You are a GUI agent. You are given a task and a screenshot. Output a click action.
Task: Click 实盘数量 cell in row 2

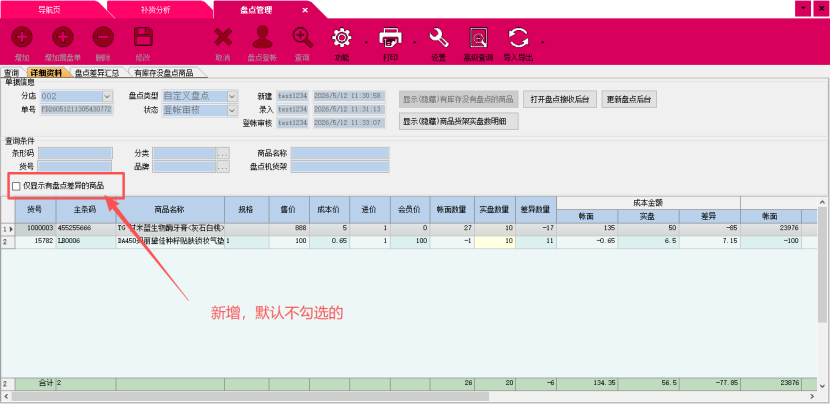coord(494,241)
